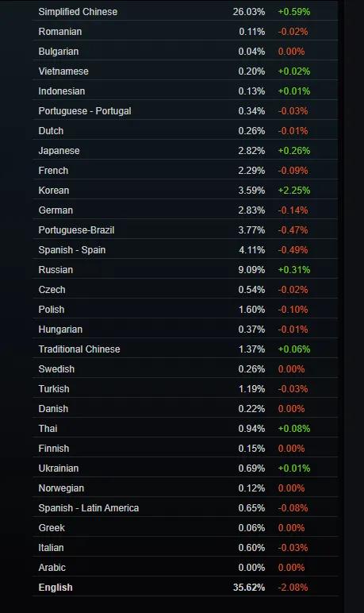Select the Turkish language row

(185, 389)
